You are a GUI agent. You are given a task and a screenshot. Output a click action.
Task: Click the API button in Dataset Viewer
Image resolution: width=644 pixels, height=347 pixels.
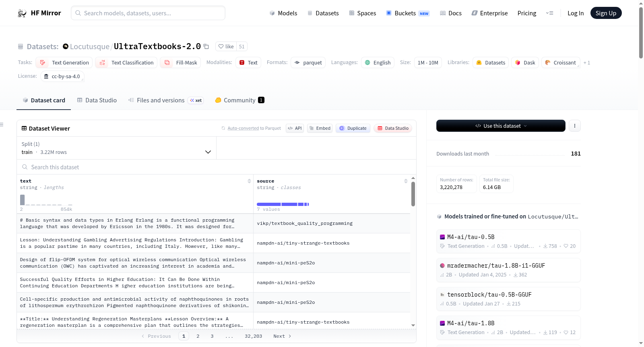pos(295,128)
